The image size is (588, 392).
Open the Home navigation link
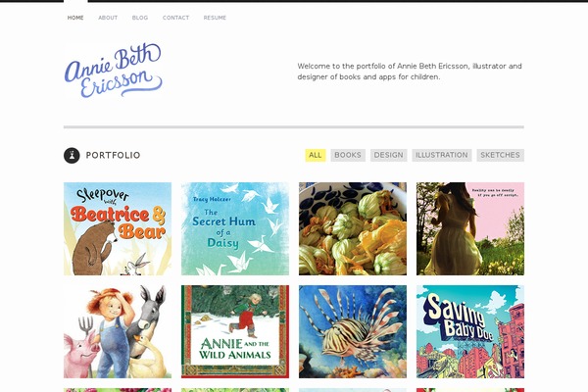(x=75, y=18)
